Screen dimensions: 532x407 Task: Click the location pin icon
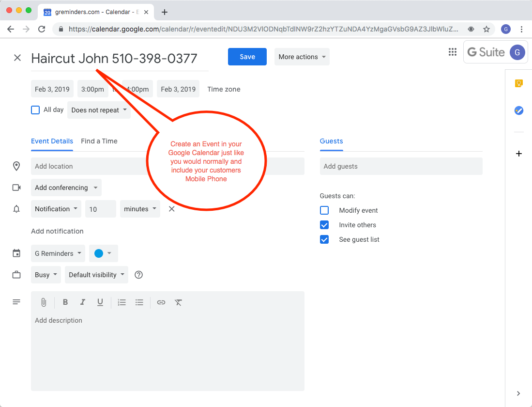tap(16, 166)
